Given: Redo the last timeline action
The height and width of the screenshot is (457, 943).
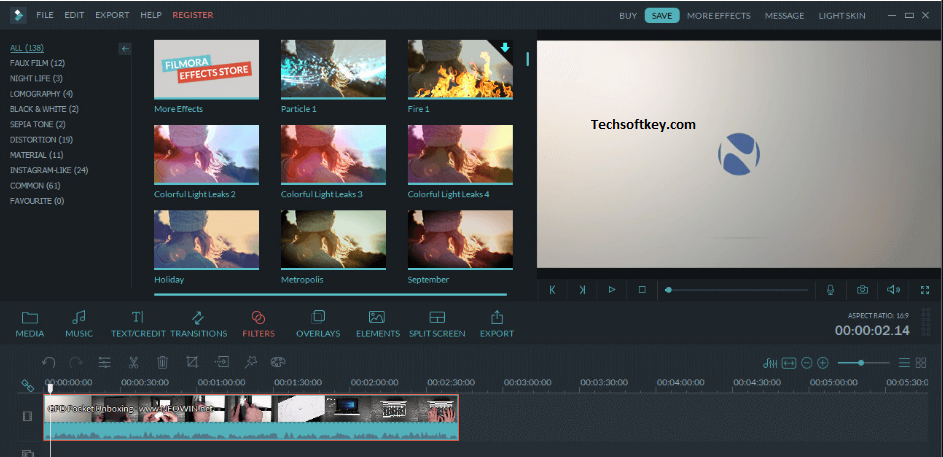Looking at the screenshot, I should 76,362.
